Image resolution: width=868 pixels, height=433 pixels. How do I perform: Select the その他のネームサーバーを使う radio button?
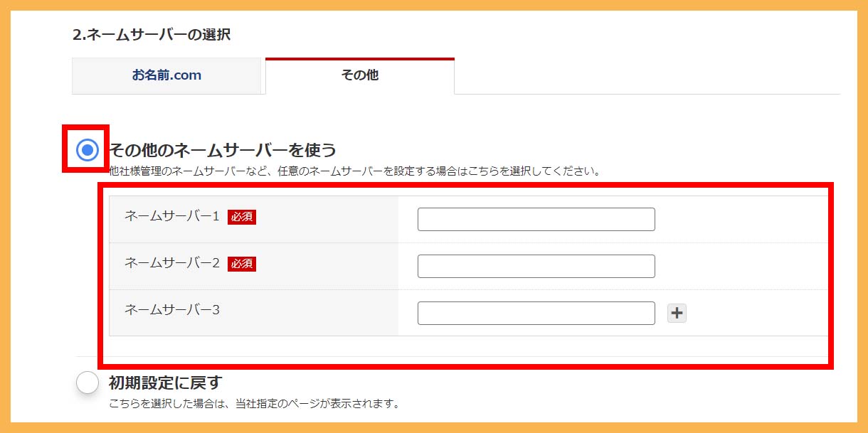click(x=88, y=150)
